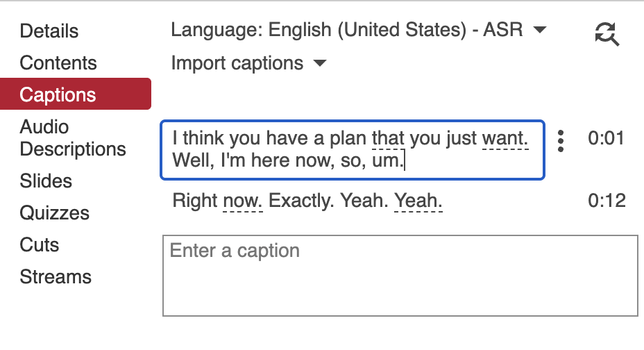
Task: Open the Details tab
Action: tap(49, 31)
